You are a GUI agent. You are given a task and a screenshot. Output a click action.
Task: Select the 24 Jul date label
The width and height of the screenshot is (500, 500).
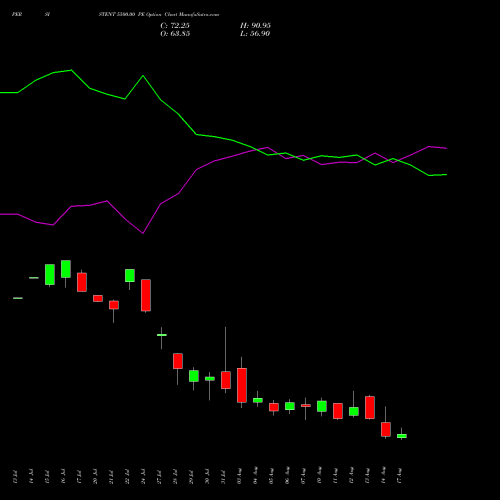point(143,477)
